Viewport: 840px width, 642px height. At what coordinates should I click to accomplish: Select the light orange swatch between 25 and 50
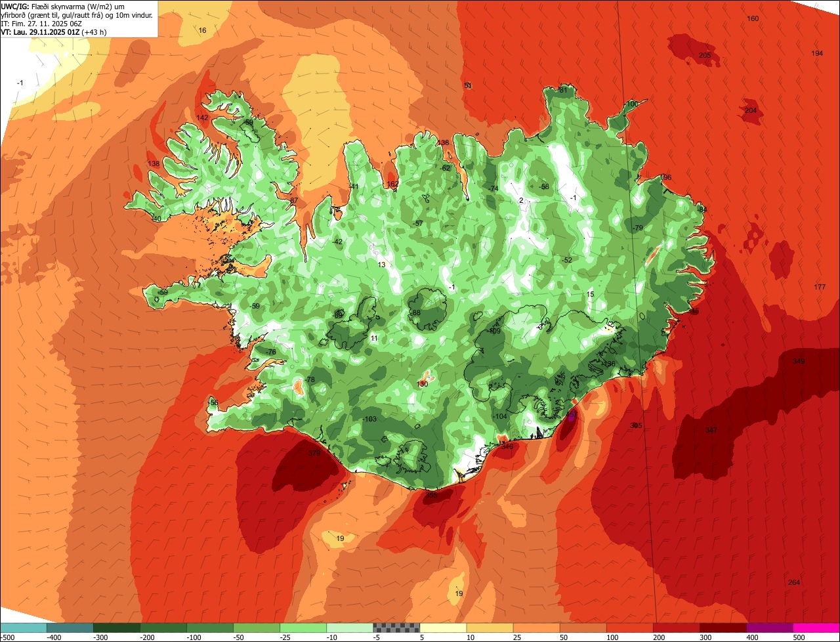click(x=536, y=628)
